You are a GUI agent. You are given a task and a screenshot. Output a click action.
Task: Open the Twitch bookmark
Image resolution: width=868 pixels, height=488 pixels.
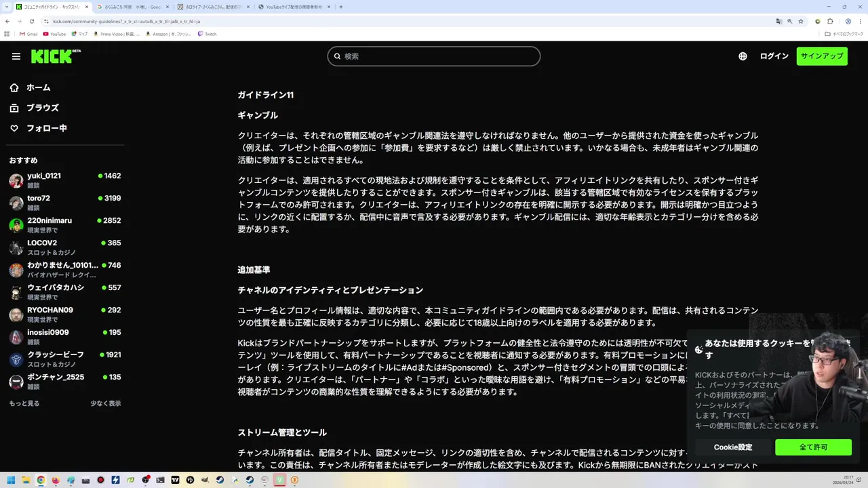pyautogui.click(x=207, y=34)
